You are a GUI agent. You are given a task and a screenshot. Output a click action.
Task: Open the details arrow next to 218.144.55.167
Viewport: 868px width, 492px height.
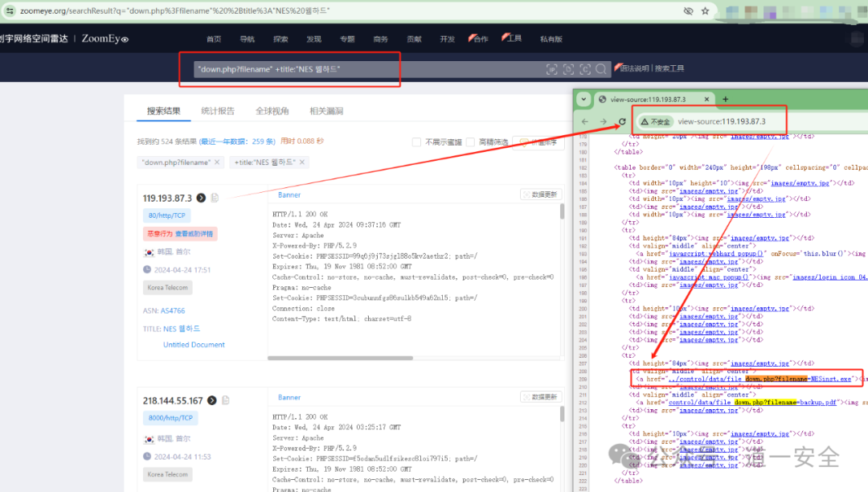[x=212, y=400]
